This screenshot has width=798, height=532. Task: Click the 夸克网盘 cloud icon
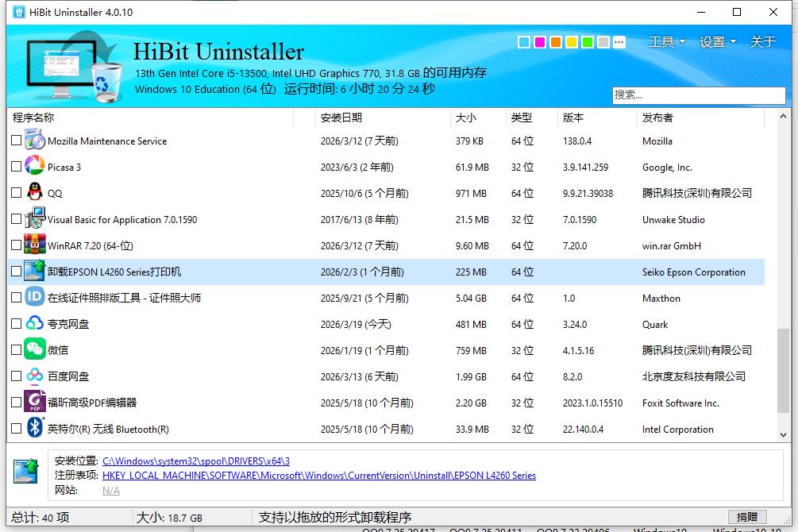(35, 322)
